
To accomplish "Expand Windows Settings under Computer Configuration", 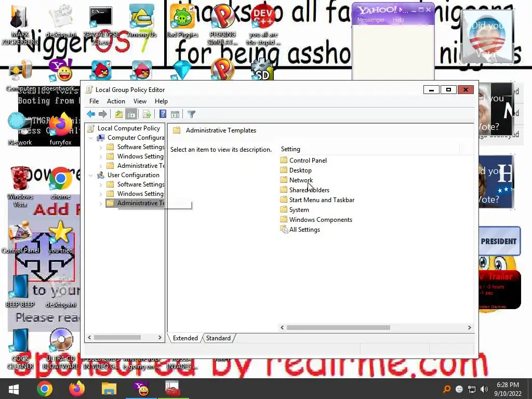I will click(100, 156).
